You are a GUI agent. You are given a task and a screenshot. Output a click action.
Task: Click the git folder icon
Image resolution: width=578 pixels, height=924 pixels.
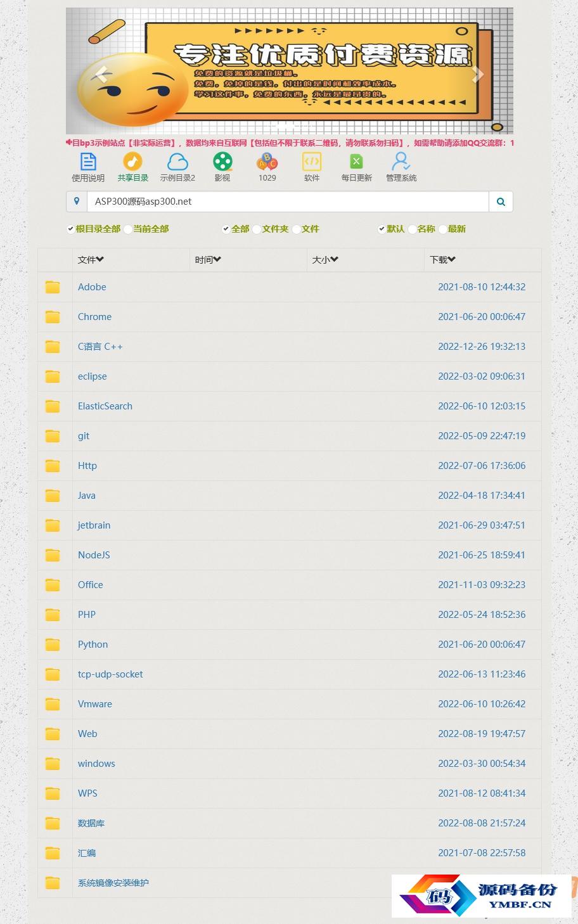pos(53,436)
